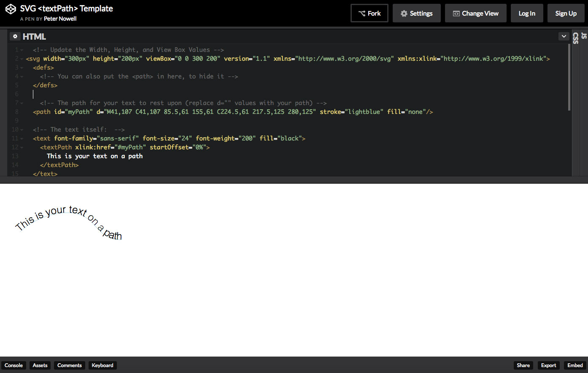
Task: Collapse the defs block on line 3
Action: click(x=22, y=68)
